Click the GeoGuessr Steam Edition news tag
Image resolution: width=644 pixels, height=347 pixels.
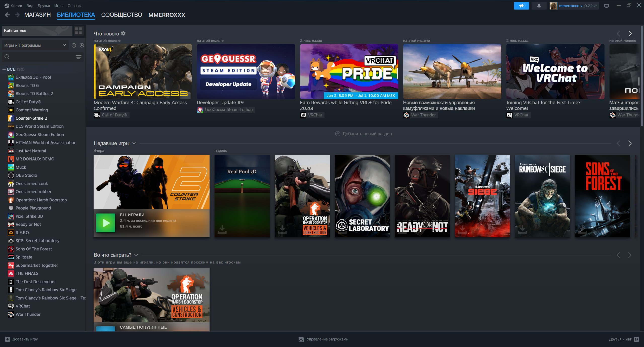[226, 110]
